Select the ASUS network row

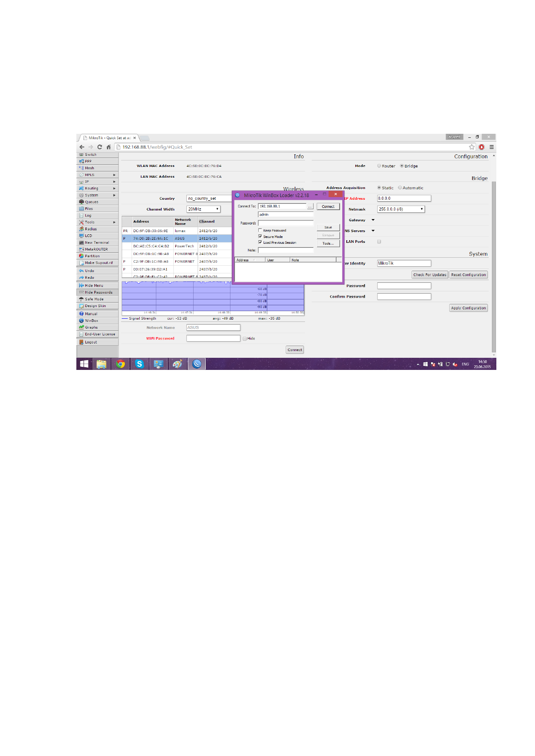(x=177, y=238)
